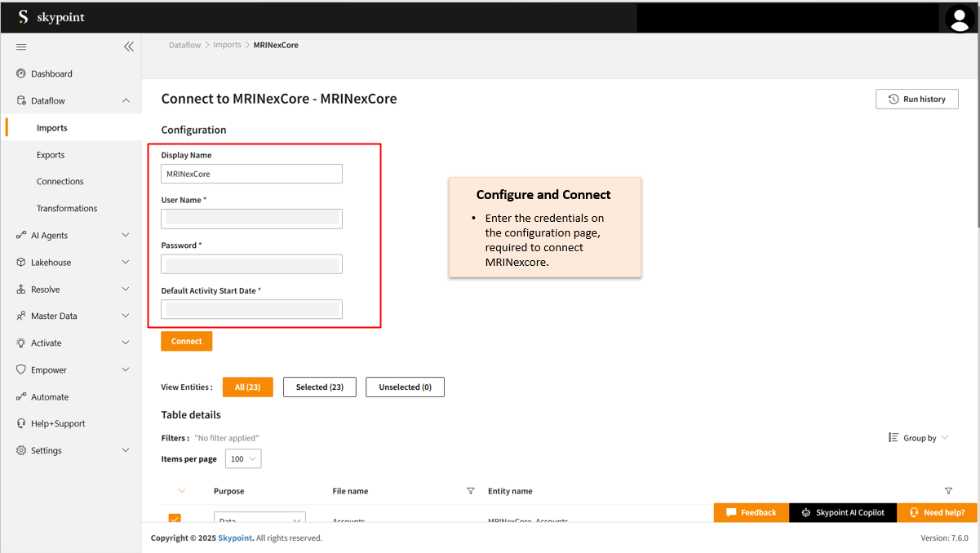Click the Dashboard gauge icon
This screenshot has width=980, height=553.
[21, 73]
